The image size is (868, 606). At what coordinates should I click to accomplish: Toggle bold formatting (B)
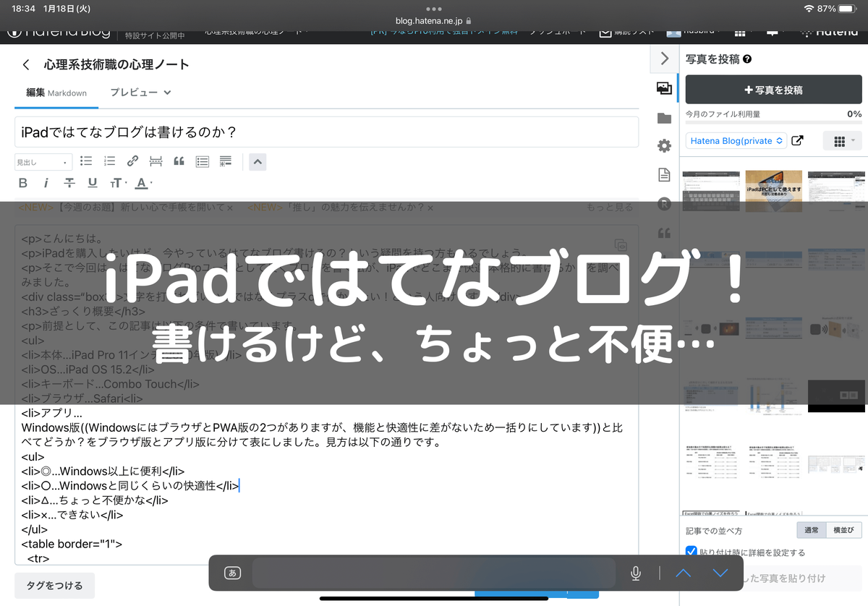coord(23,183)
